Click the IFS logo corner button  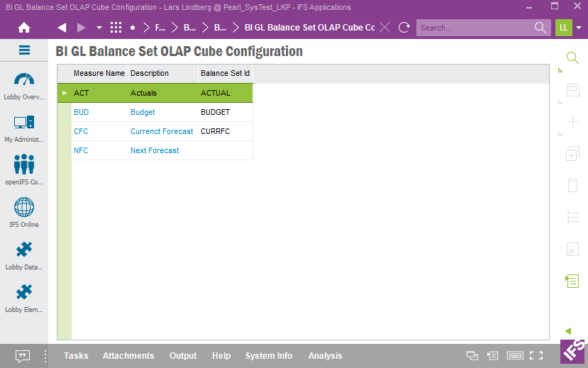[574, 352]
